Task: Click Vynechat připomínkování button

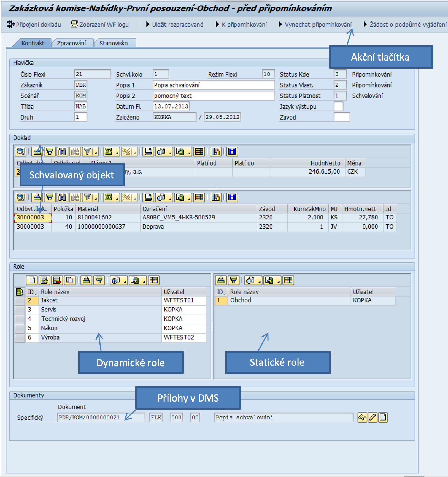Action: (315, 25)
